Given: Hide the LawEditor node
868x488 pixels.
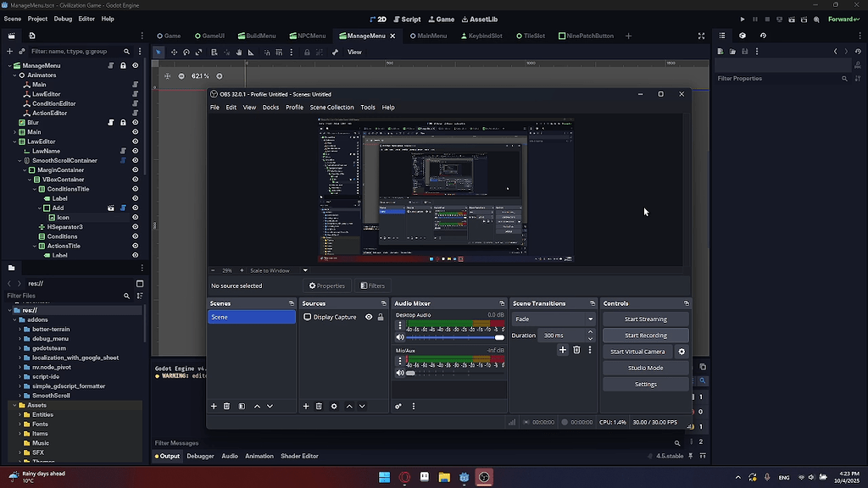Looking at the screenshot, I should 135,141.
